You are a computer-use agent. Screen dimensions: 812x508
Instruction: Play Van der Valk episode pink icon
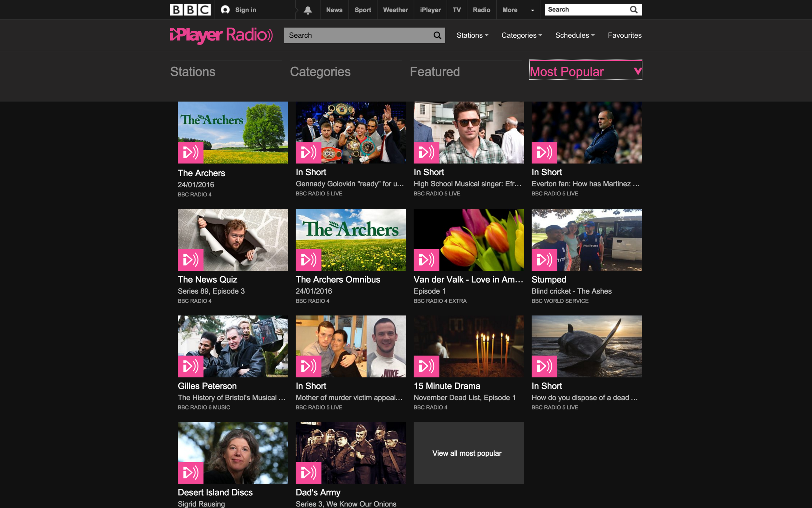(426, 260)
